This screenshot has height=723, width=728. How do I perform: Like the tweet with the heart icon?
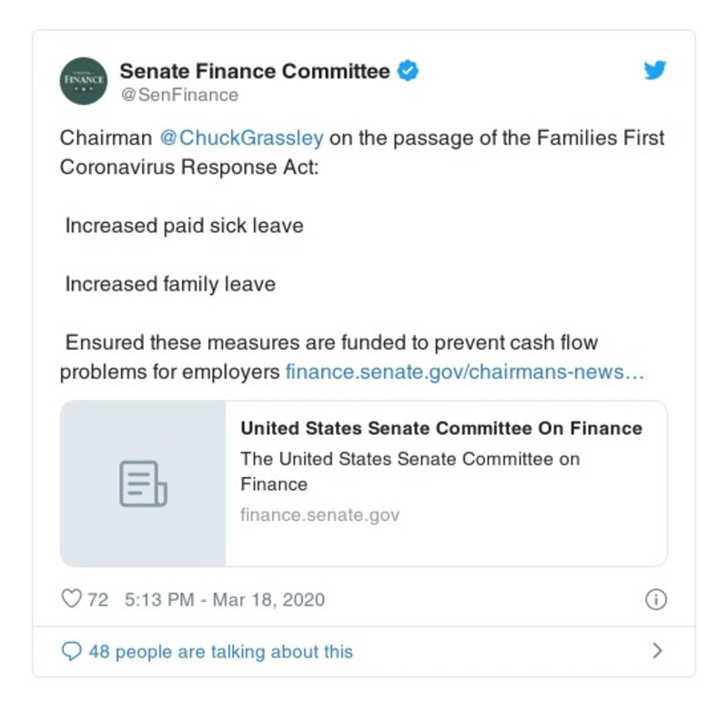click(x=71, y=599)
